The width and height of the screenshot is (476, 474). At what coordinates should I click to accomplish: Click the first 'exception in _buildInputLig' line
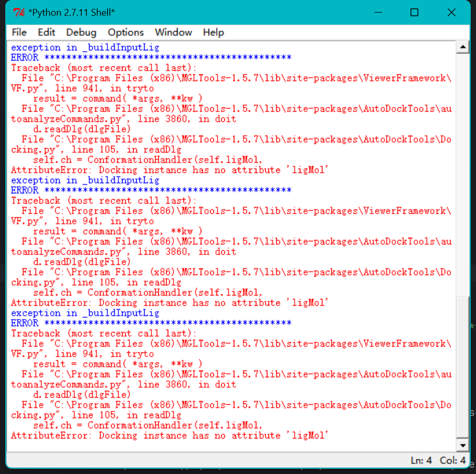(85, 47)
